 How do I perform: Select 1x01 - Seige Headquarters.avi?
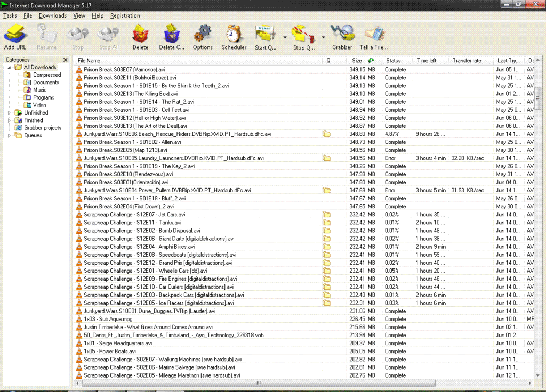point(118,343)
